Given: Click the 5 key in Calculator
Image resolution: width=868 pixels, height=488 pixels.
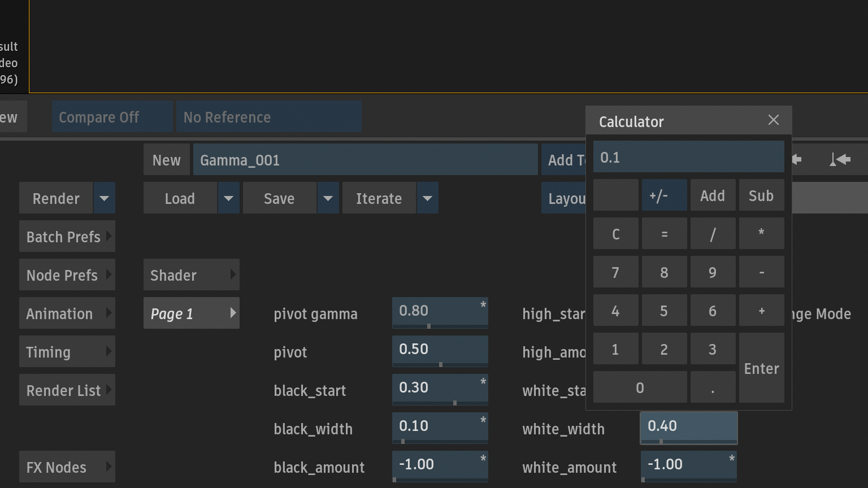Looking at the screenshot, I should pyautogui.click(x=665, y=311).
